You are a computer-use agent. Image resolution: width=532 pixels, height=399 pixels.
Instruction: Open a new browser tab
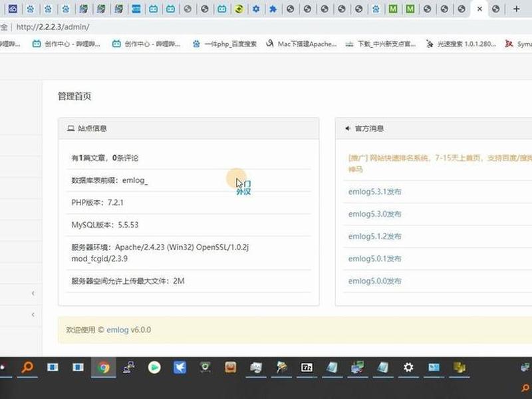coord(517,9)
